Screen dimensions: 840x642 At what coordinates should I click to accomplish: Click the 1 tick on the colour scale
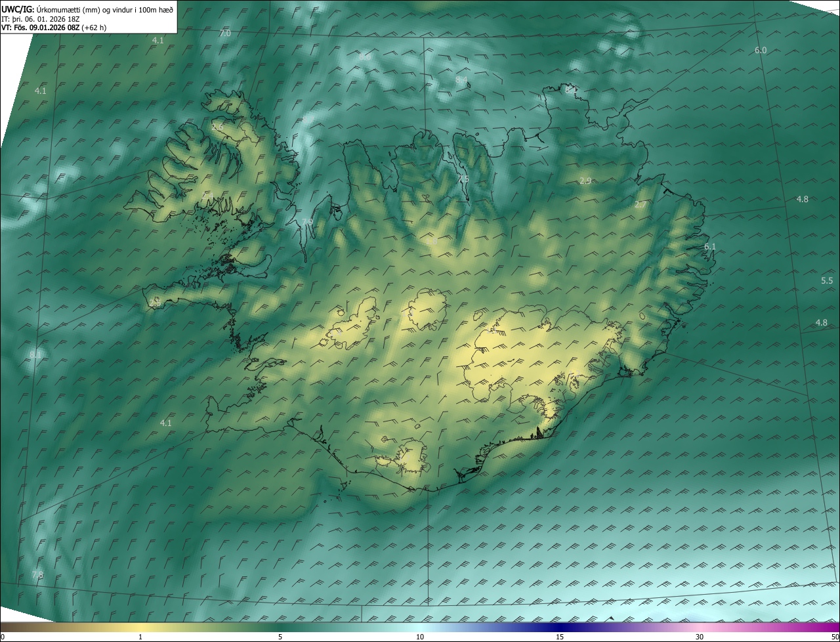[x=140, y=637]
